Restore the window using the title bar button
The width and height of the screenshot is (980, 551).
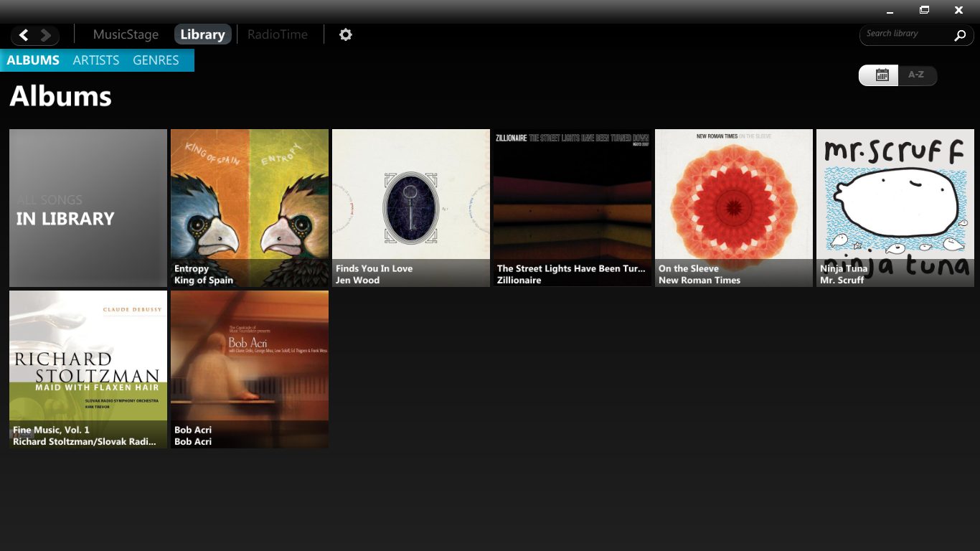[x=924, y=10]
